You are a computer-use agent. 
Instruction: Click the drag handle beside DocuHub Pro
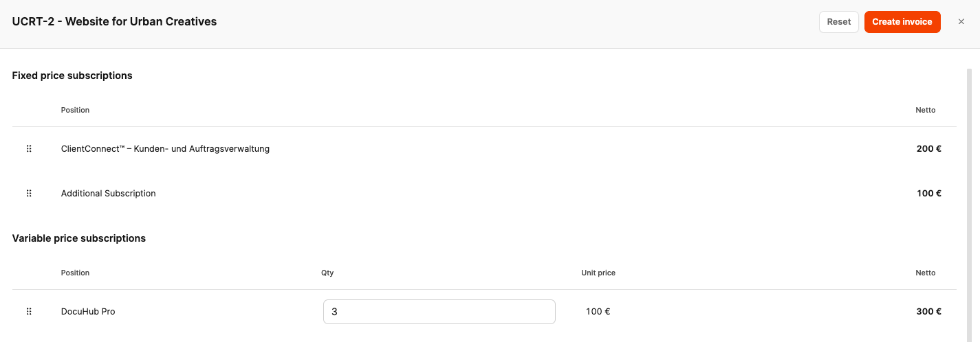(29, 312)
